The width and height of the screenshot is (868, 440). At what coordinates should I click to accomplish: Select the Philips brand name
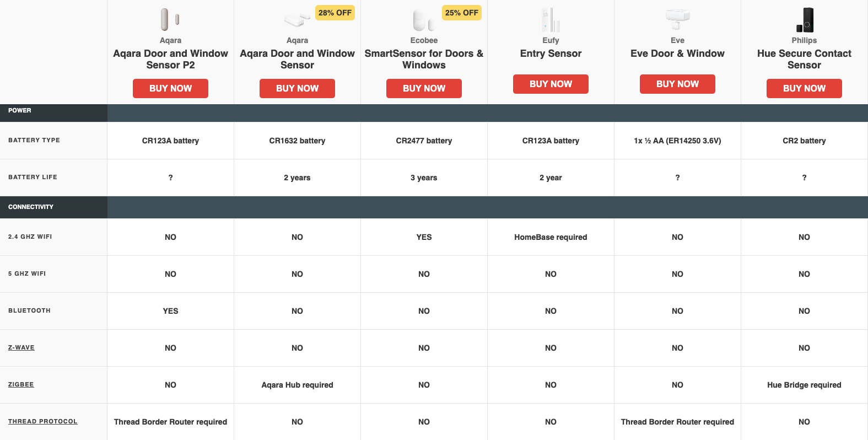(x=804, y=40)
